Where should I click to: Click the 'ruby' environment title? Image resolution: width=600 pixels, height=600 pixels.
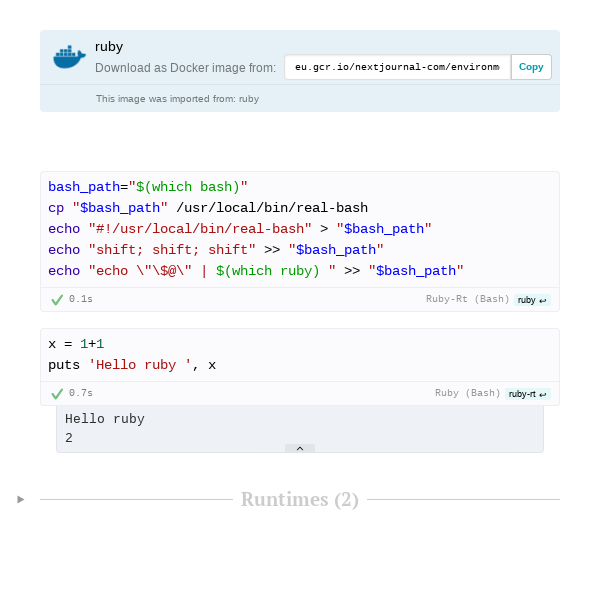[109, 47]
